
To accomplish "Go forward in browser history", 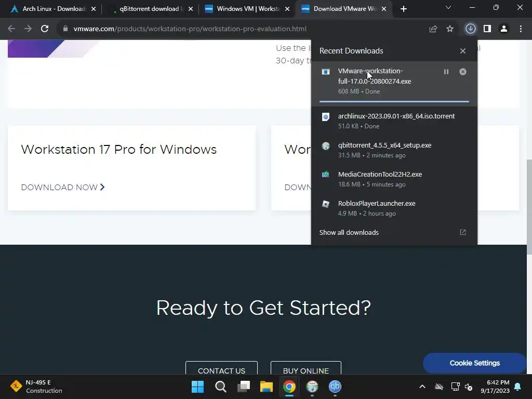I will [28, 29].
